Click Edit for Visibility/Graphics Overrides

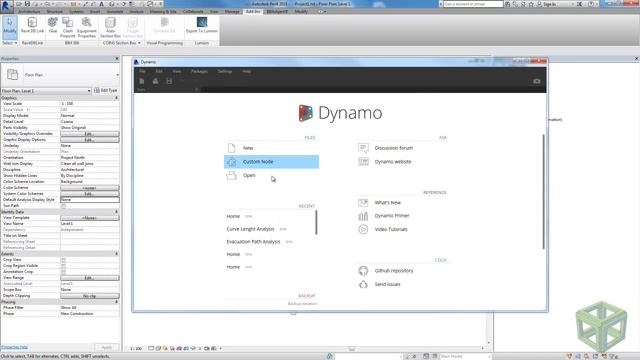point(90,134)
